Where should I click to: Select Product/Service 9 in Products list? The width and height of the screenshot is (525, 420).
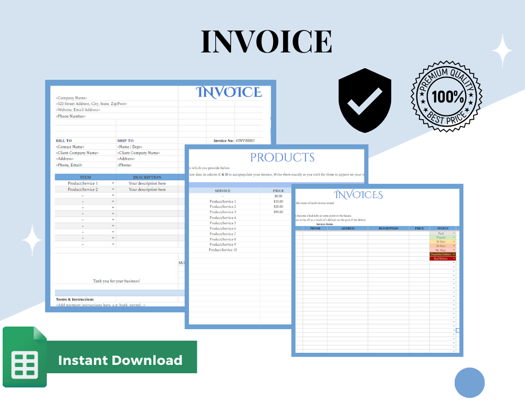click(x=223, y=245)
